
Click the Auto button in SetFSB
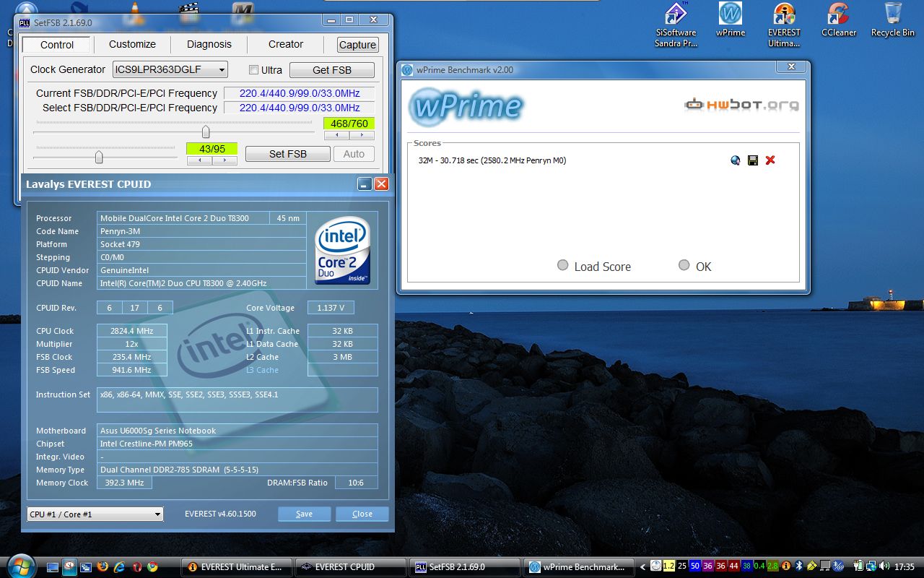(x=354, y=154)
